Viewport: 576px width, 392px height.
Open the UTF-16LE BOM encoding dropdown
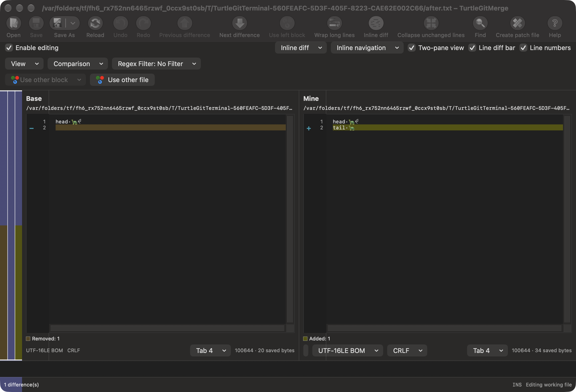point(348,350)
